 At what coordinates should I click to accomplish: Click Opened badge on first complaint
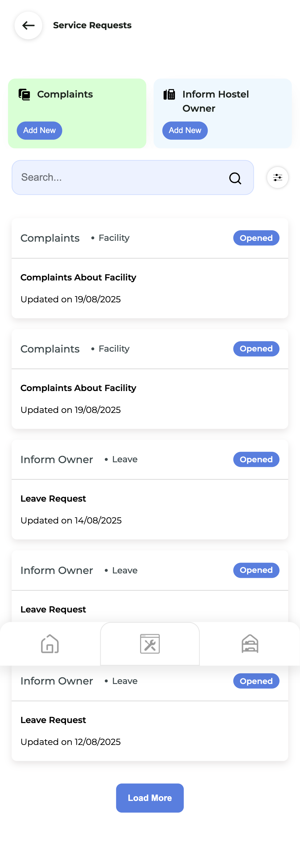click(x=256, y=238)
